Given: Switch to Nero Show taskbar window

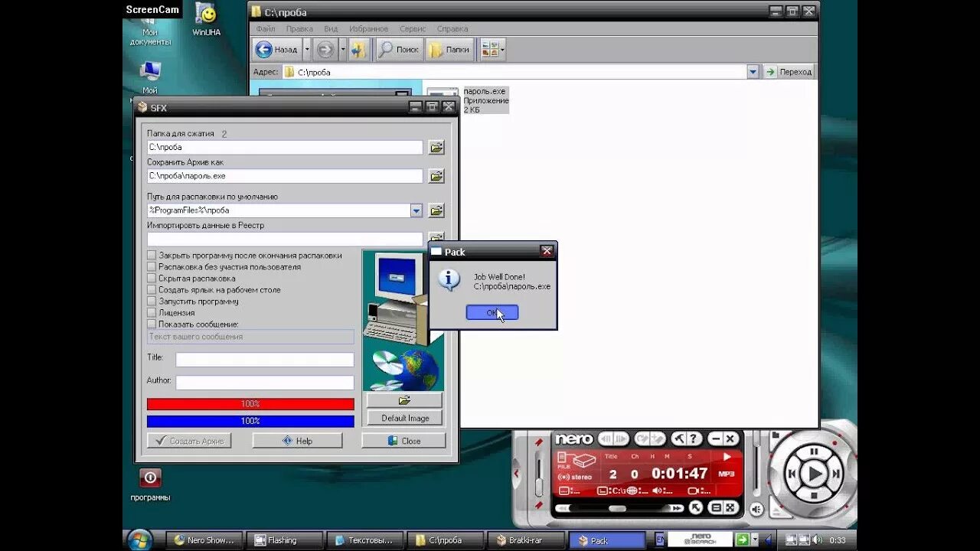Looking at the screenshot, I should coord(204,540).
